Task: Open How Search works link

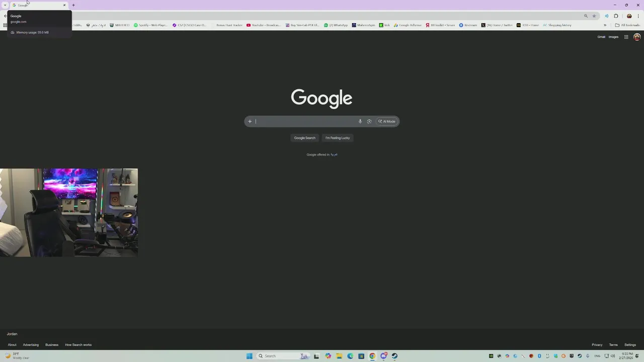Action: click(x=78, y=345)
